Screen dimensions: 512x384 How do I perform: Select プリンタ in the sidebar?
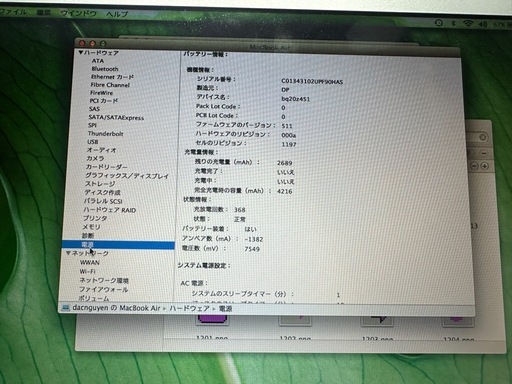click(x=95, y=218)
